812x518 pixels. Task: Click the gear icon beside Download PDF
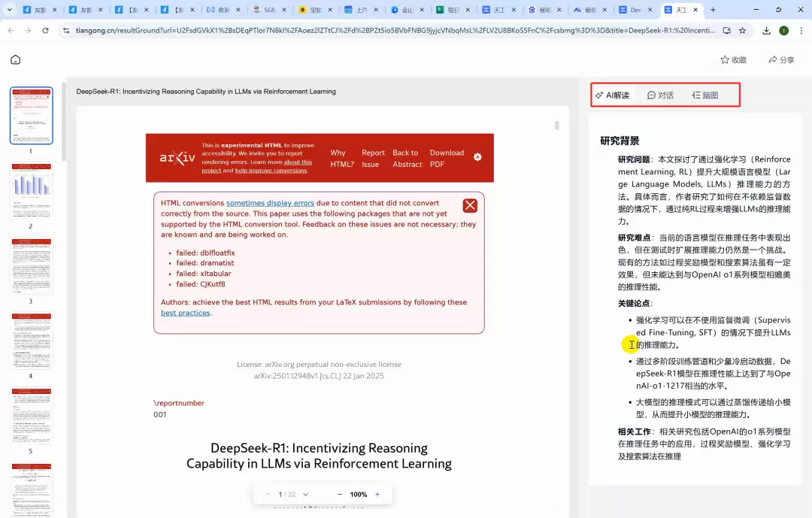click(477, 158)
